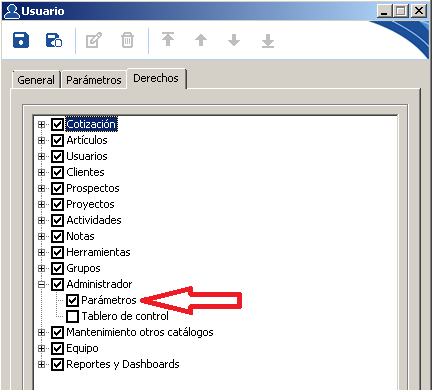Select the Clientes tree label
The image size is (432, 390).
[x=85, y=172]
